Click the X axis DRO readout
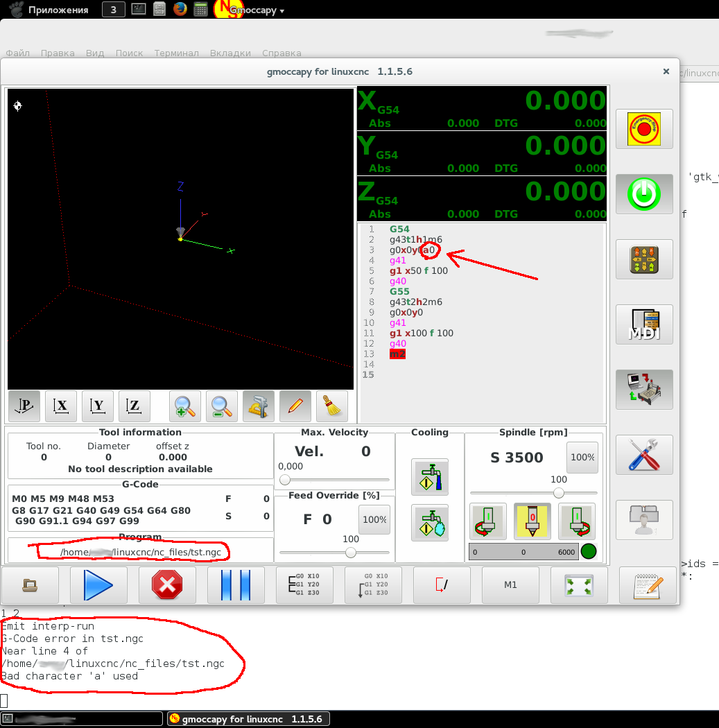 [482, 108]
